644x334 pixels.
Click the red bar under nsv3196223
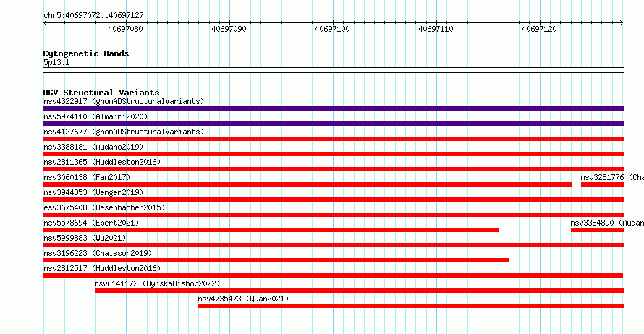click(276, 260)
